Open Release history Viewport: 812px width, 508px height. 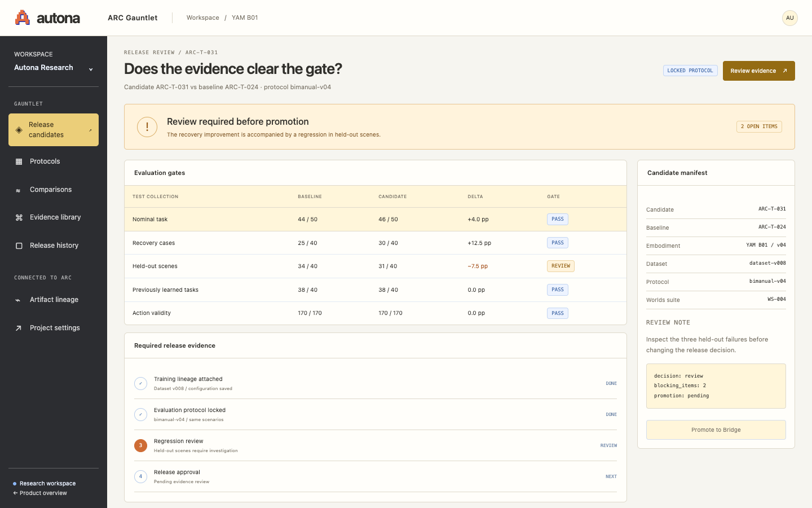click(x=54, y=246)
